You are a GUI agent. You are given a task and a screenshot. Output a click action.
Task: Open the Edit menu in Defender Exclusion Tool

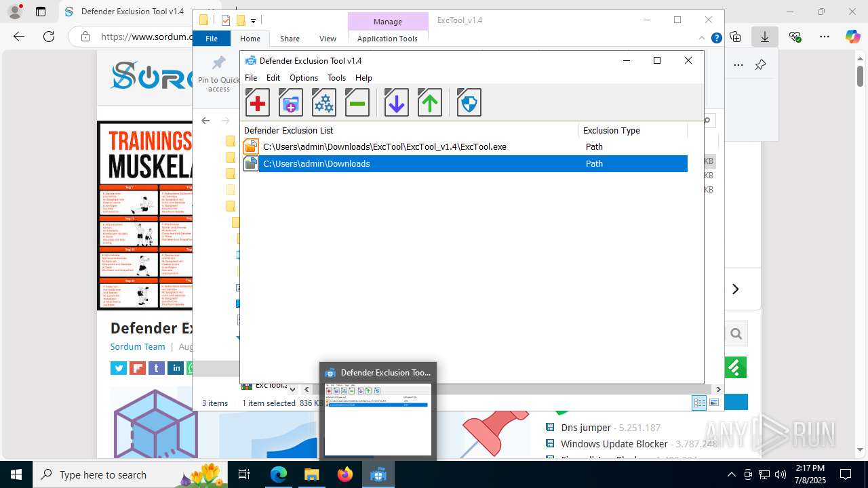[x=273, y=78]
